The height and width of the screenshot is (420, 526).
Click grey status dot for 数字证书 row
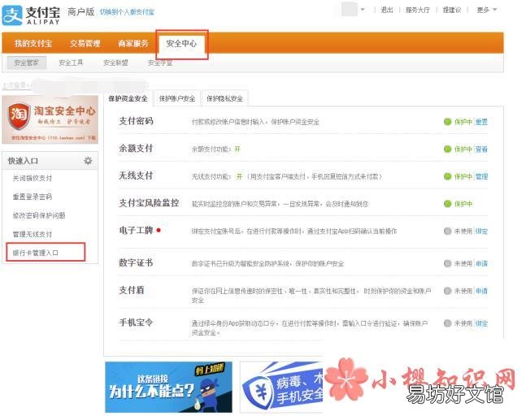coord(447,263)
